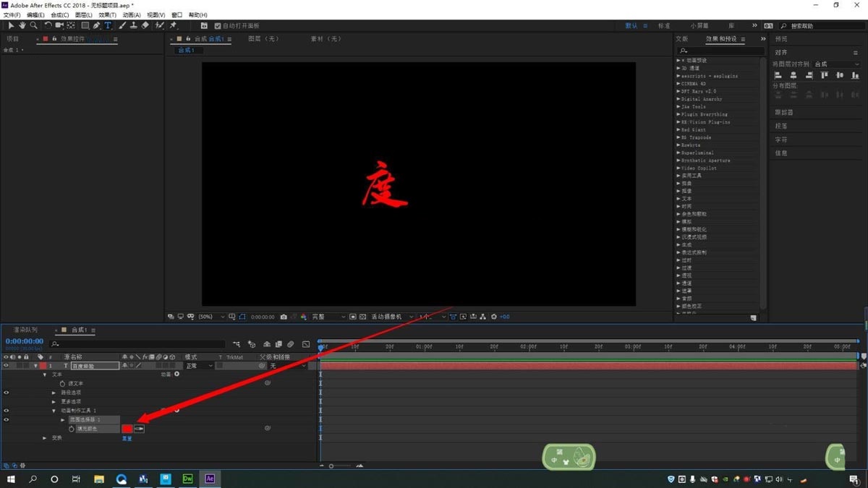Select the Eraser tool
Image resolution: width=868 pixels, height=488 pixels.
(145, 25)
